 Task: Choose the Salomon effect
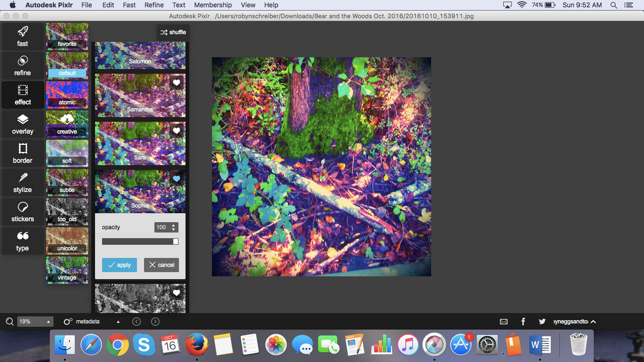140,55
